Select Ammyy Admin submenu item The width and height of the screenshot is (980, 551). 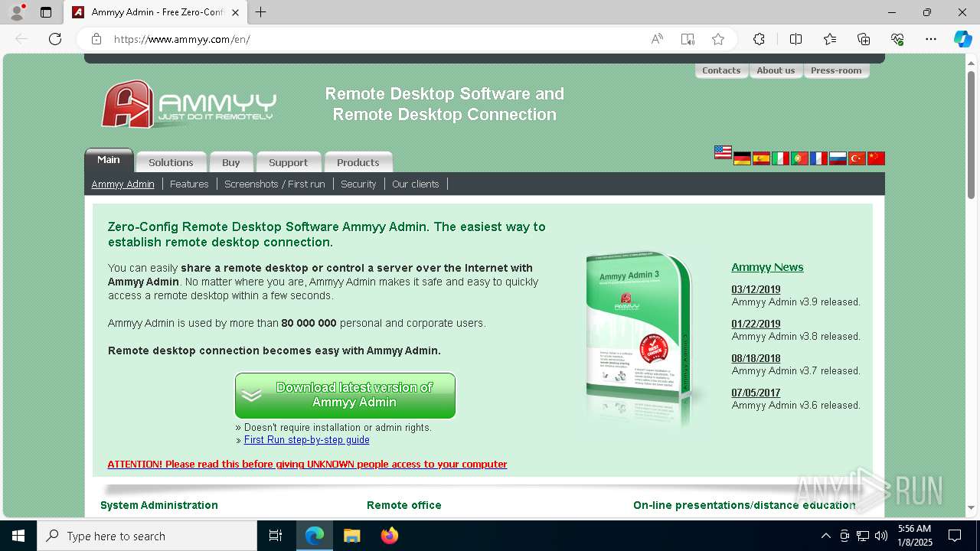[123, 184]
